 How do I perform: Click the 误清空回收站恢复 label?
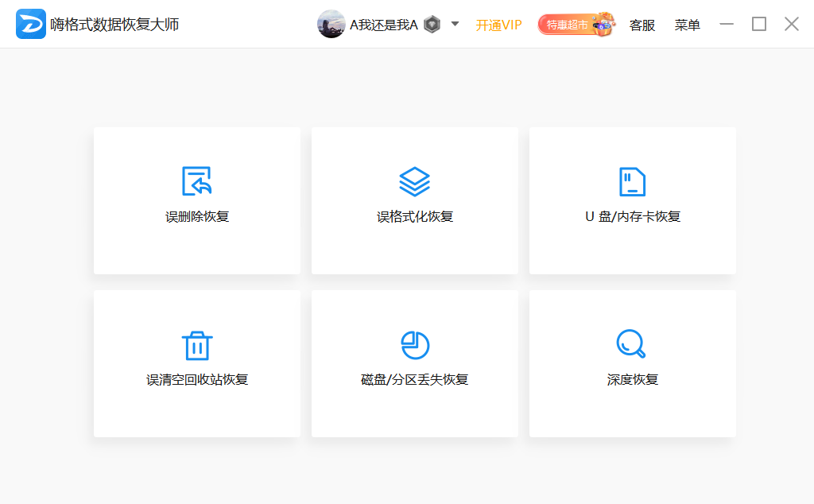[197, 379]
